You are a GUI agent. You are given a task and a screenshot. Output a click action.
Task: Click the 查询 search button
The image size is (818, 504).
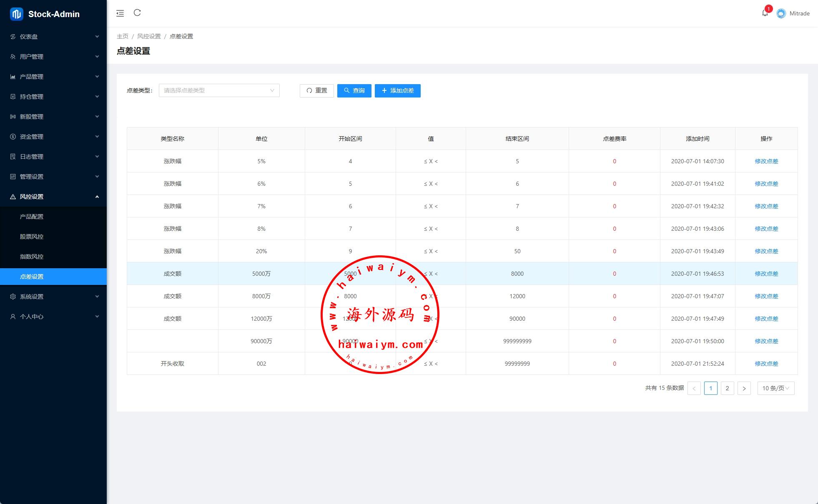(x=354, y=90)
